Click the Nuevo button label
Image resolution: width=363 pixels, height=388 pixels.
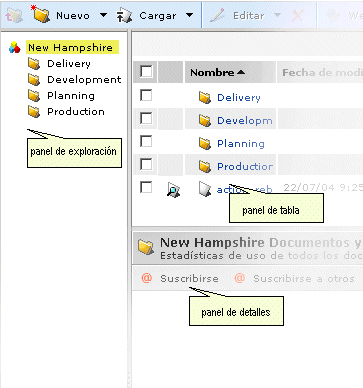(73, 16)
